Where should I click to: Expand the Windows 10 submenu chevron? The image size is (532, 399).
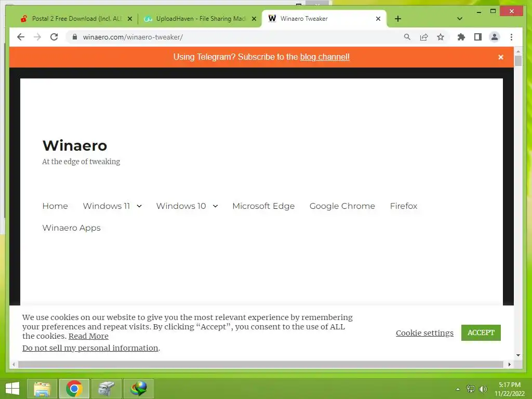coord(215,206)
